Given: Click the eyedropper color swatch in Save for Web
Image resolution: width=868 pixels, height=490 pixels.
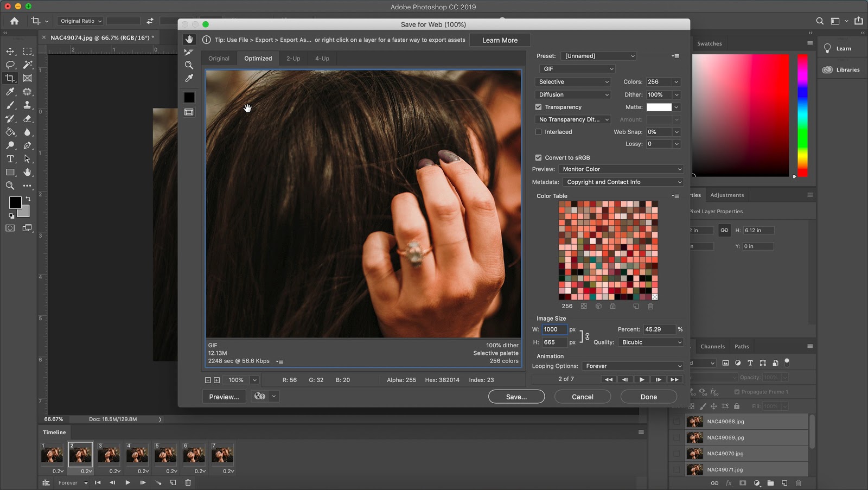Looking at the screenshot, I should point(189,97).
